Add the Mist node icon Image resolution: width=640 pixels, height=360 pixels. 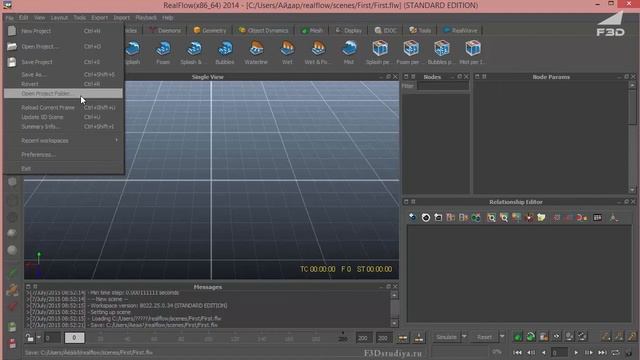pyautogui.click(x=349, y=49)
